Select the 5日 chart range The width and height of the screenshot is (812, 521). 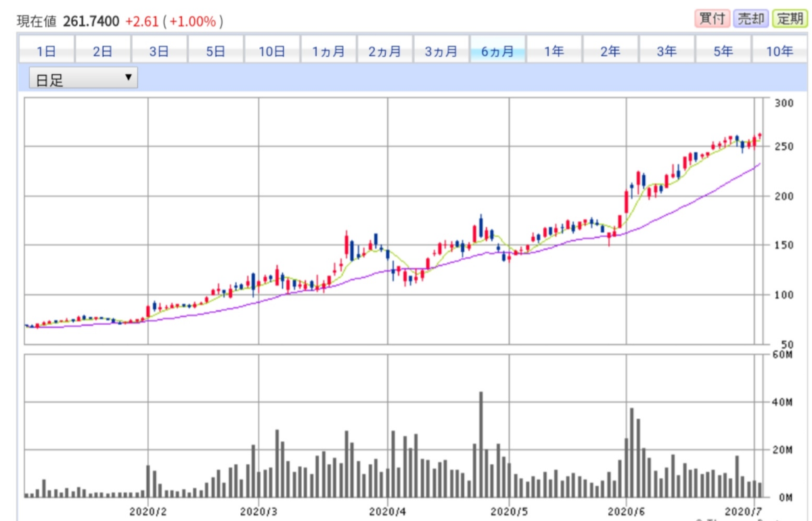215,51
